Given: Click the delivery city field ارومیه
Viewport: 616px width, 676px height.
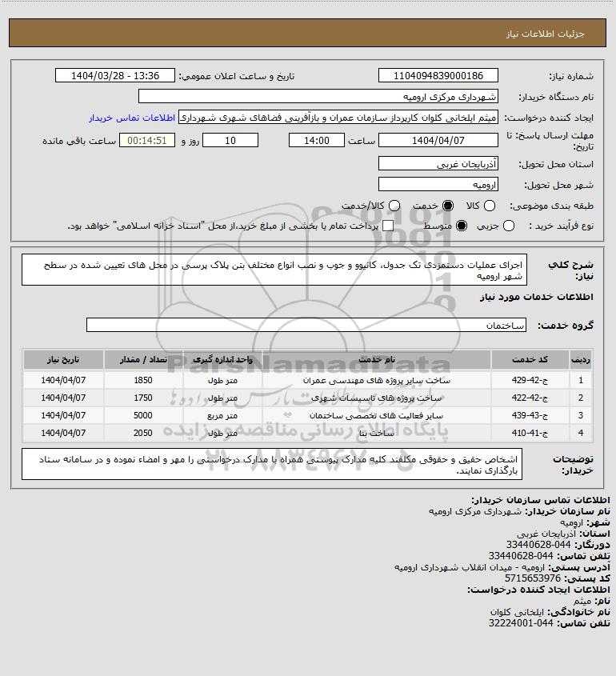Looking at the screenshot, I should (x=438, y=185).
